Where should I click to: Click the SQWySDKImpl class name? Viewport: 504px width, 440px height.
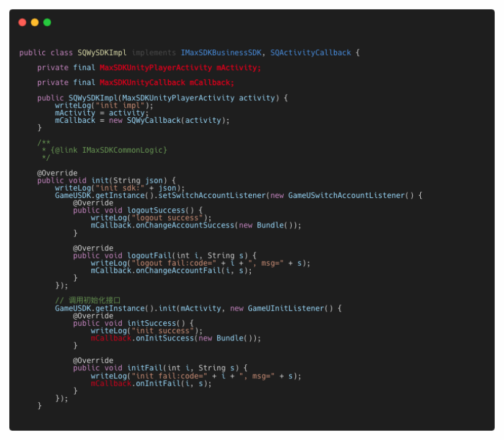pyautogui.click(x=102, y=53)
